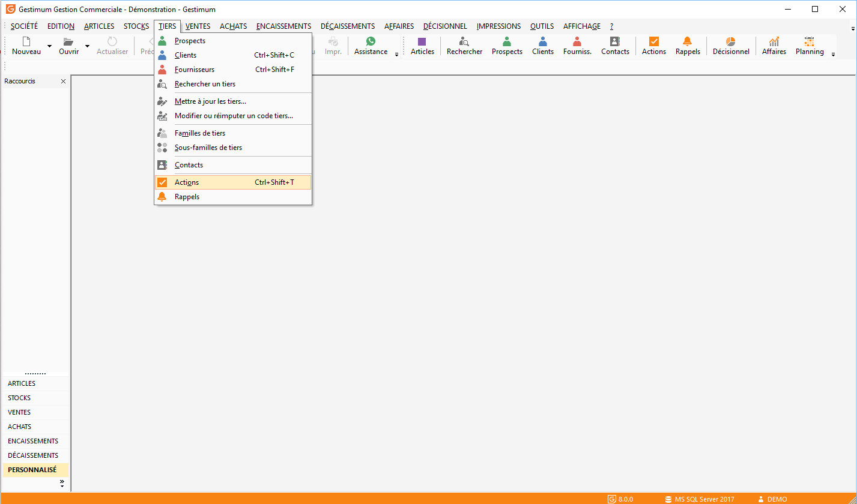Open the Planning toolbar icon
The image size is (857, 504).
810,41
